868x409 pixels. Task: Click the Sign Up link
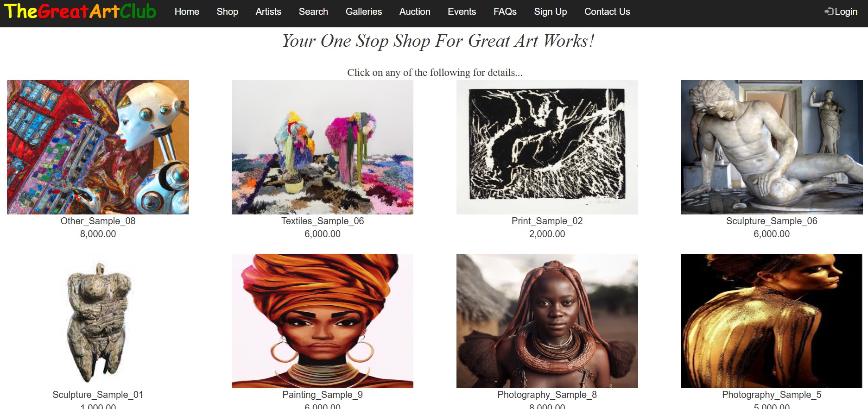point(550,12)
